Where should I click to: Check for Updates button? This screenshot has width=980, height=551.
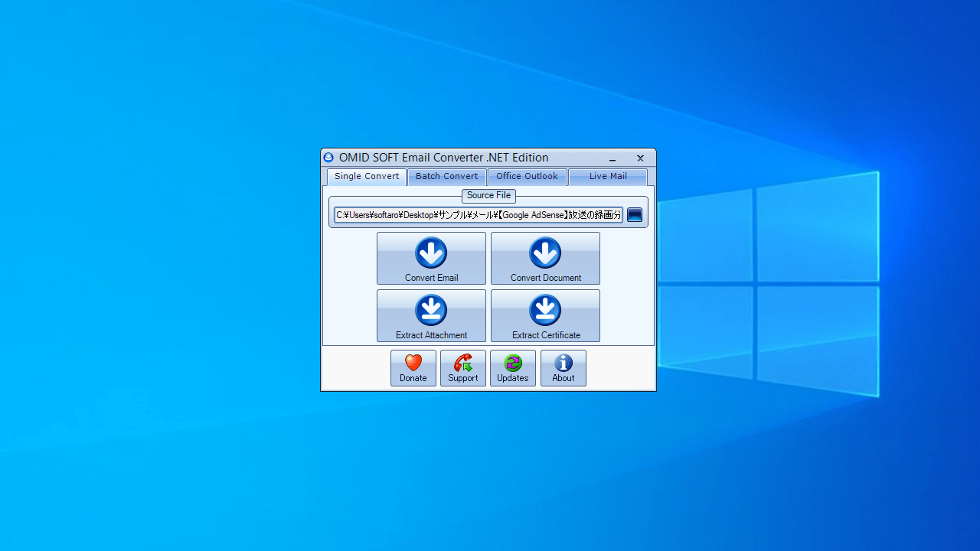(x=513, y=368)
